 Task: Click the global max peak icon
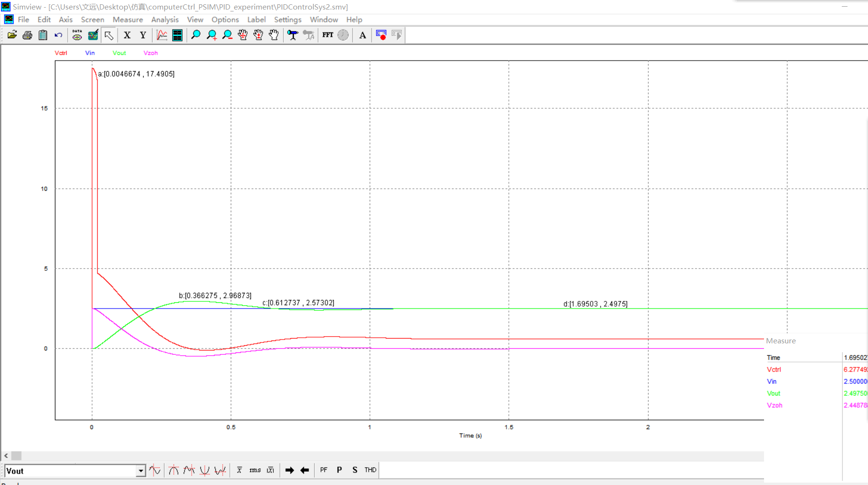173,470
